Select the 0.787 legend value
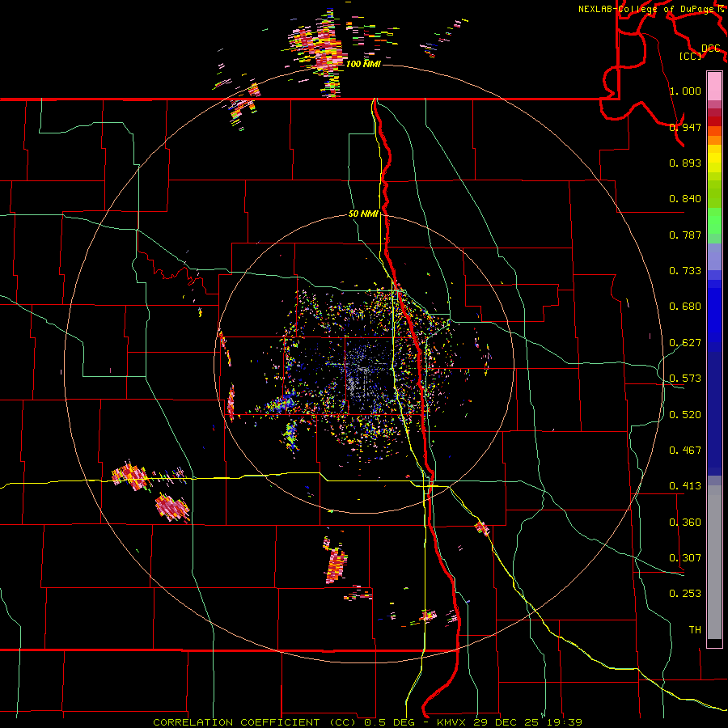This screenshot has height=728, width=728. [x=685, y=235]
